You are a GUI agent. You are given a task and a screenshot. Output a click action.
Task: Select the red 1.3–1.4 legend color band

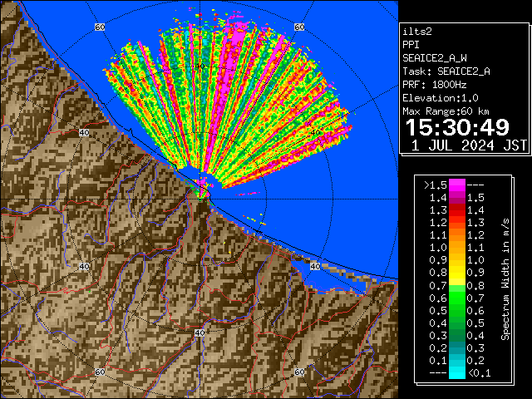pyautogui.click(x=457, y=210)
